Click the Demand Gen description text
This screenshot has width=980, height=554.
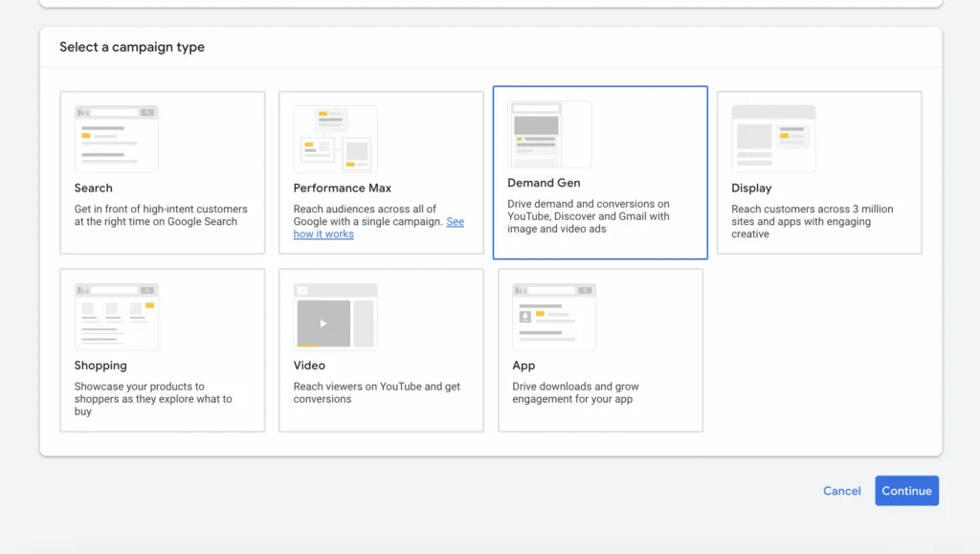(x=589, y=216)
